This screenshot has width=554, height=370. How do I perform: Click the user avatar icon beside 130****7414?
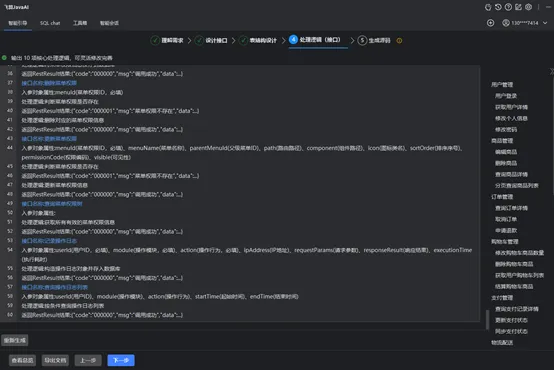click(506, 23)
